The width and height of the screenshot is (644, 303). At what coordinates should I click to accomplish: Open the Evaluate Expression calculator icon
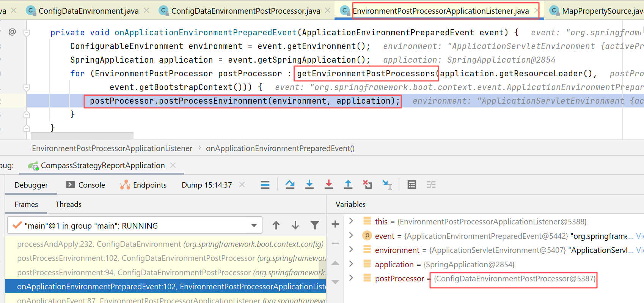click(412, 185)
